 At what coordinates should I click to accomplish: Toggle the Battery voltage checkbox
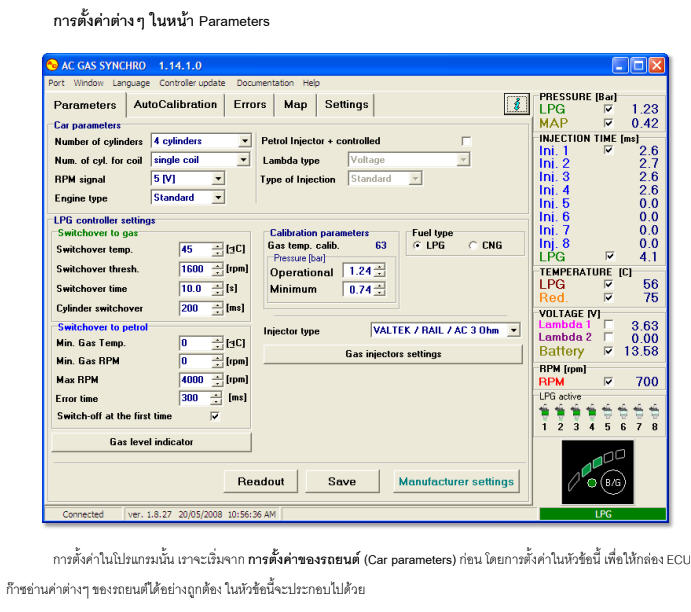[609, 351]
